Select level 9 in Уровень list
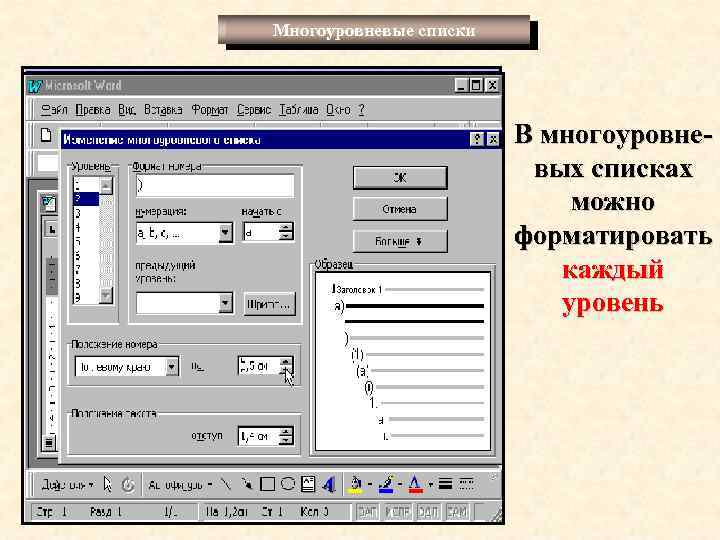Image resolution: width=720 pixels, height=540 pixels. (86, 297)
